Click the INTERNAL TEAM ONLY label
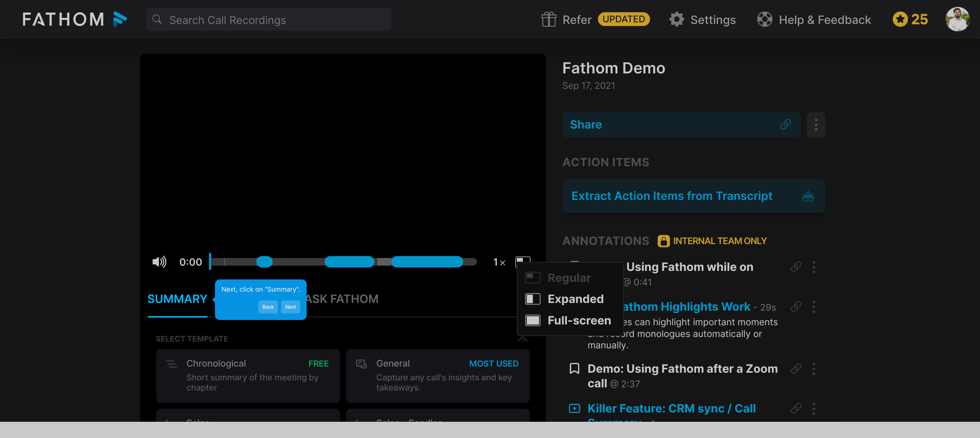Viewport: 980px width, 438px height. click(720, 241)
